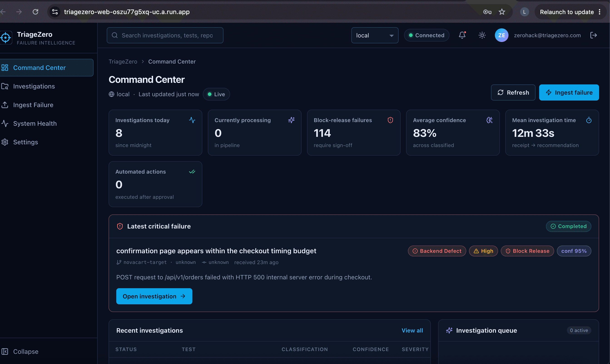Viewport: 610px width, 364px height.
Task: Open the notifications bell icon
Action: [462, 35]
